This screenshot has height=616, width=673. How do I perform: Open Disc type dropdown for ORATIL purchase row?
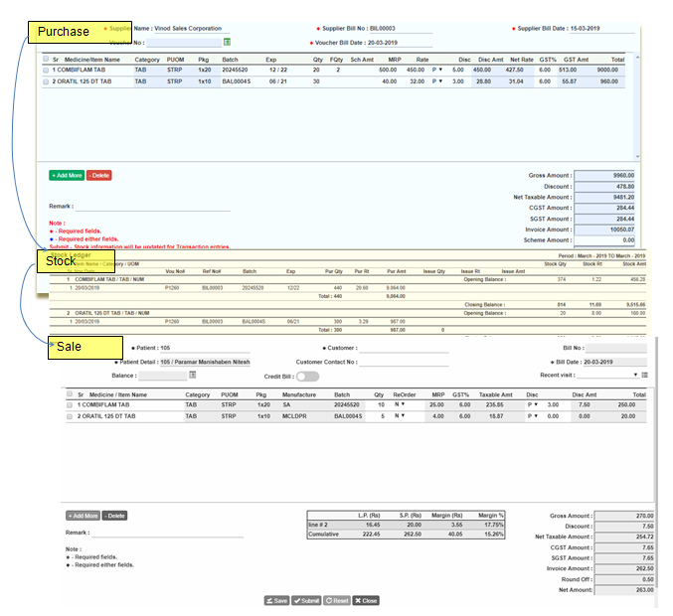[x=437, y=81]
